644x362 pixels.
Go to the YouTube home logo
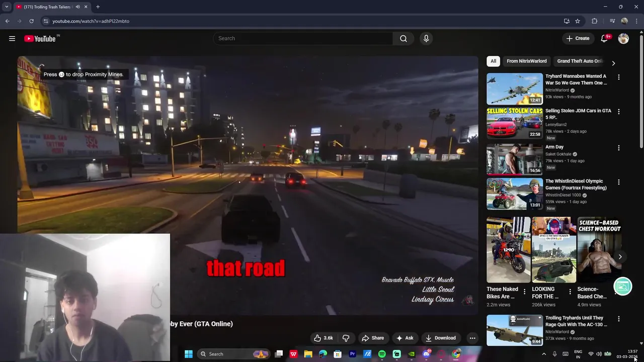tap(40, 39)
